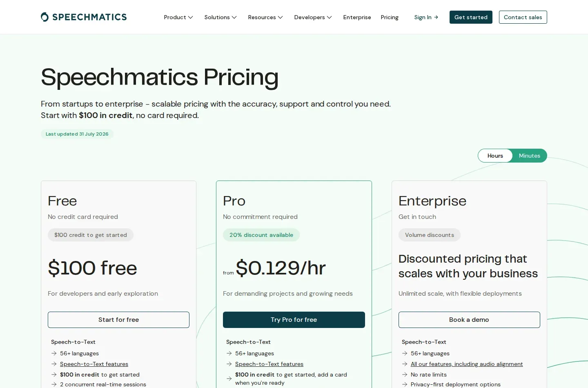Click 'Unlimited scale, with flexible deployments' text

(460, 294)
